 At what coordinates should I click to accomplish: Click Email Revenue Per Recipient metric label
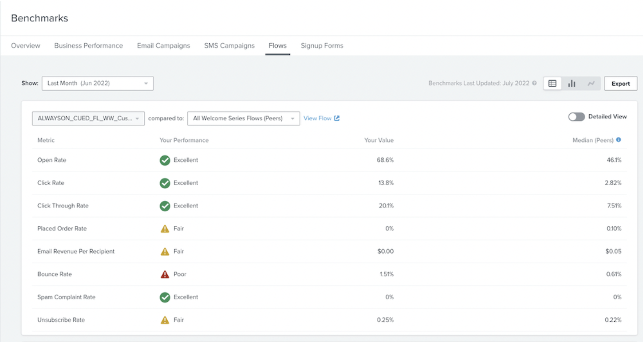pyautogui.click(x=76, y=251)
